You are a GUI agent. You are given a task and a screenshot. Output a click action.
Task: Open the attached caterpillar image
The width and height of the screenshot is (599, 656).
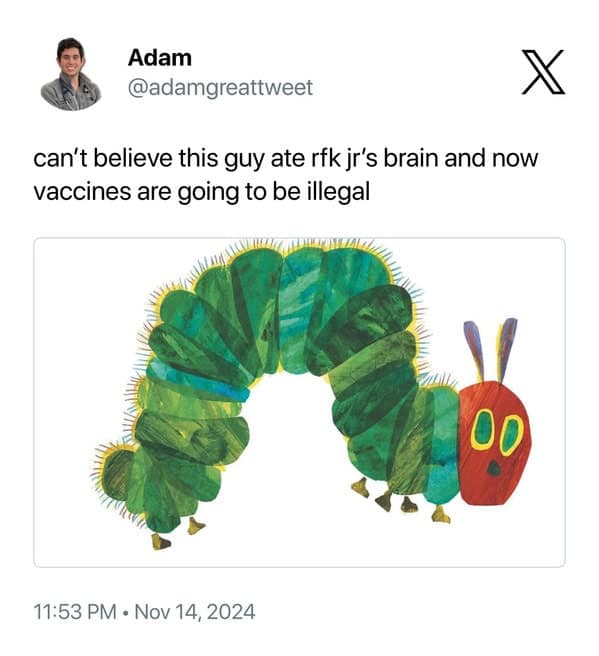point(300,402)
